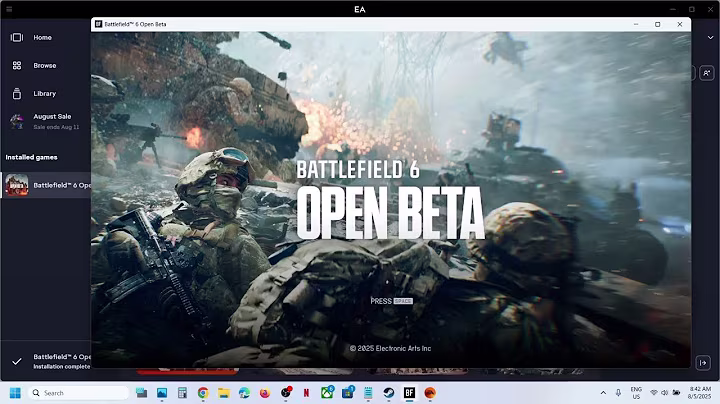Launch Calculator from the taskbar
This screenshot has height=404, width=720.
tap(182, 393)
